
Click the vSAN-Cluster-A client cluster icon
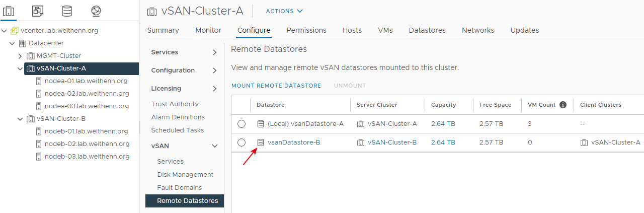point(584,143)
